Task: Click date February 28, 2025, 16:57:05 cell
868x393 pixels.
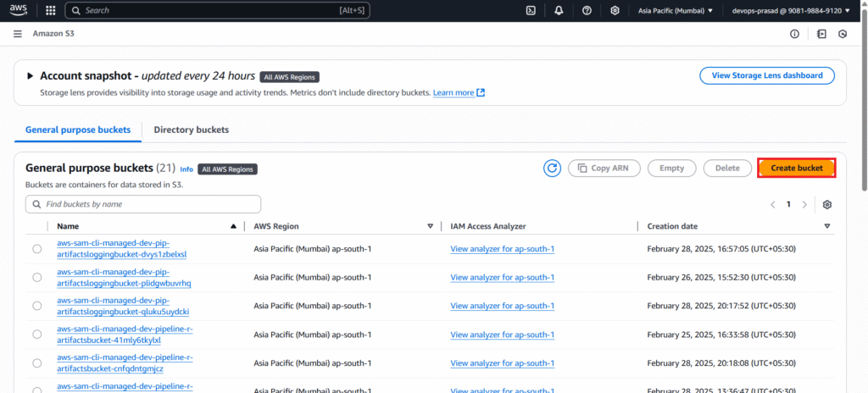Action: click(721, 249)
